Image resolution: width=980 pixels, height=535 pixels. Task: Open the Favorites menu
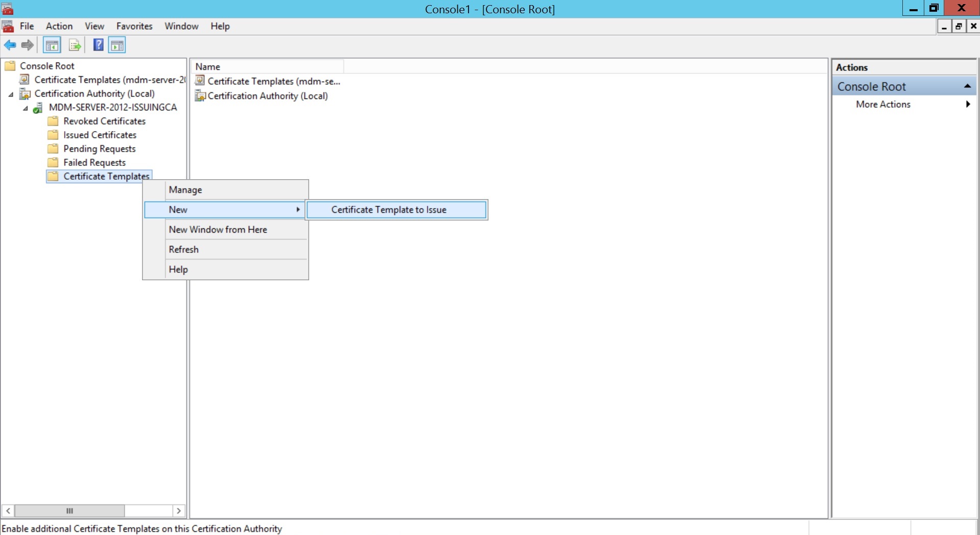click(x=134, y=26)
